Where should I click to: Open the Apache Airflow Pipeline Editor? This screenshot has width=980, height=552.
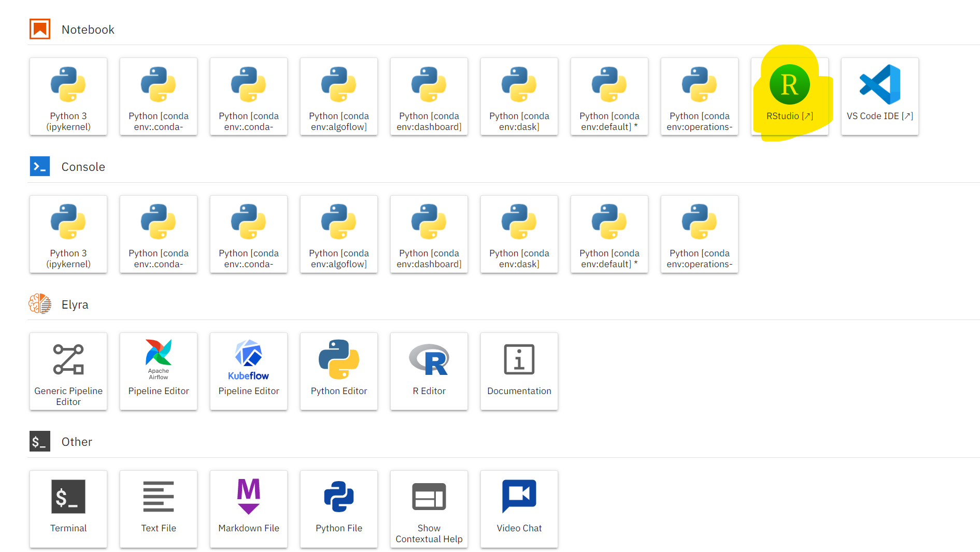pyautogui.click(x=159, y=372)
